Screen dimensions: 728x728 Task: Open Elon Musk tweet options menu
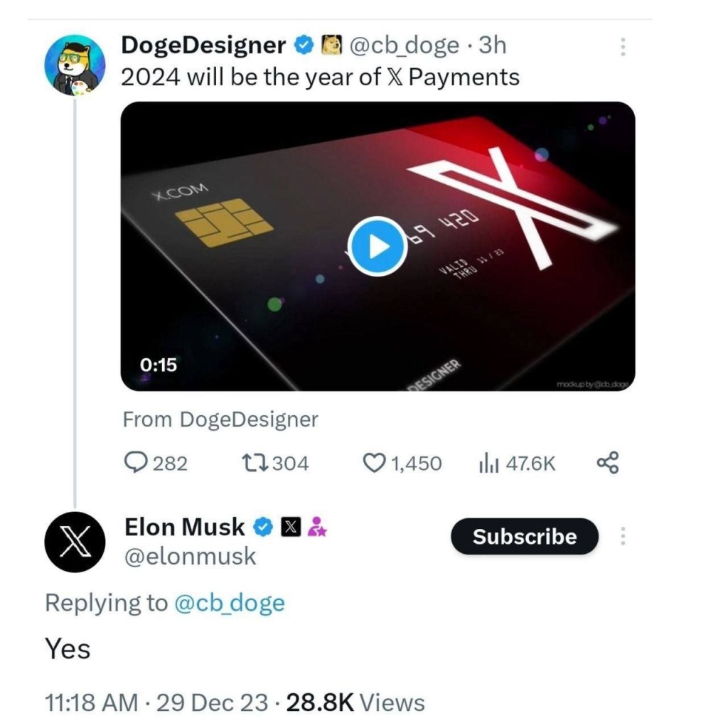[623, 537]
